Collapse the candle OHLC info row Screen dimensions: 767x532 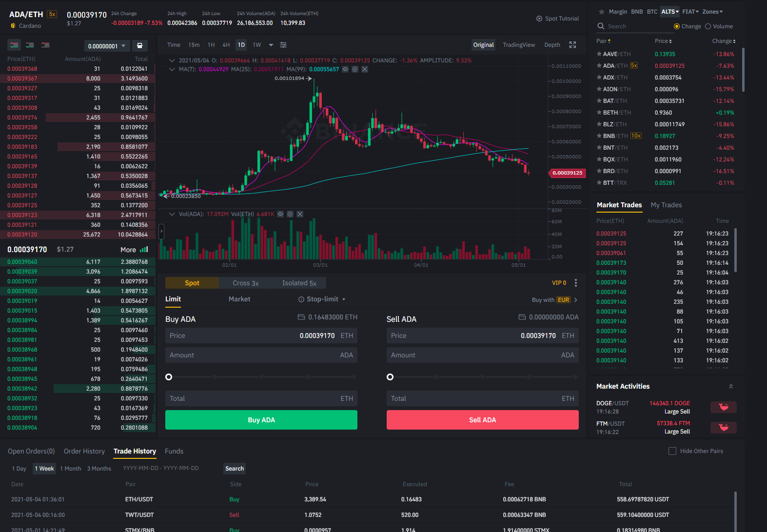(172, 60)
